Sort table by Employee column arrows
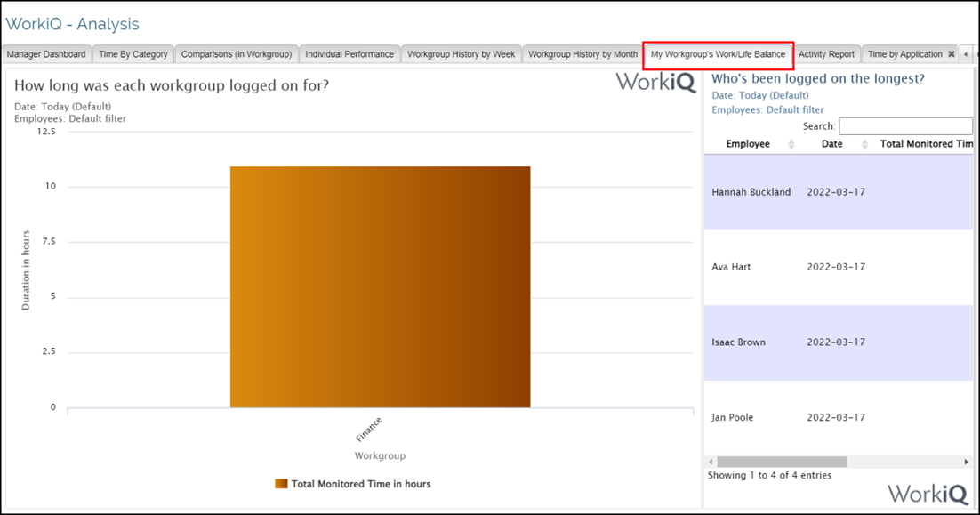Image resolution: width=980 pixels, height=515 pixels. (x=791, y=144)
